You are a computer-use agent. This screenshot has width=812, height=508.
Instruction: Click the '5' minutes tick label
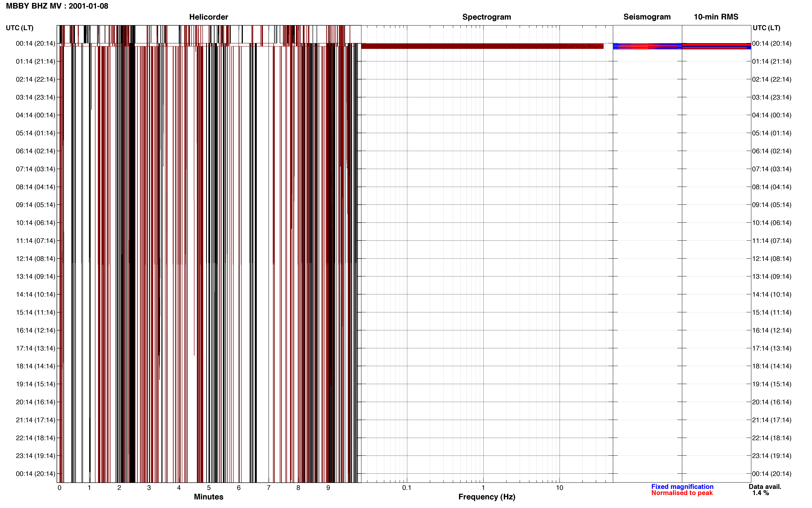209,488
